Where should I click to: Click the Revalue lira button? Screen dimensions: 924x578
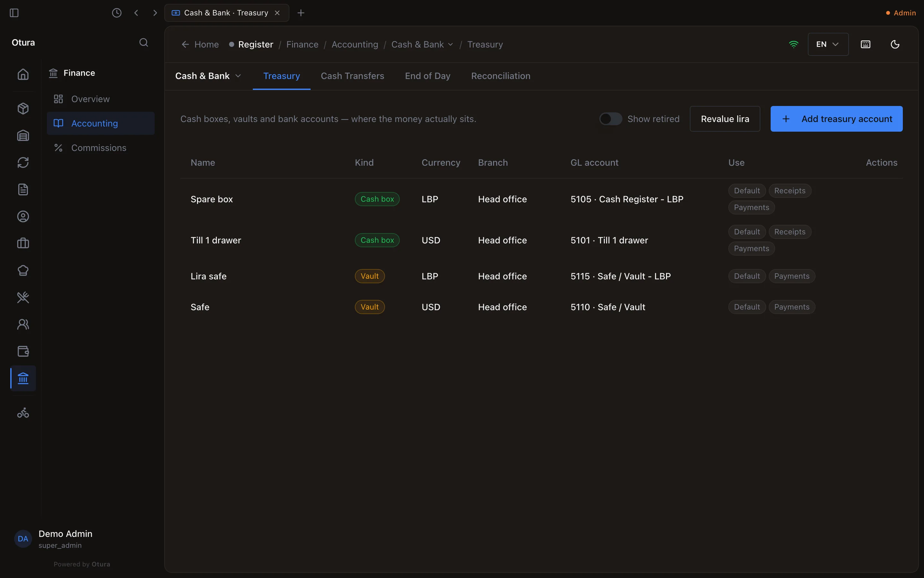[725, 119]
